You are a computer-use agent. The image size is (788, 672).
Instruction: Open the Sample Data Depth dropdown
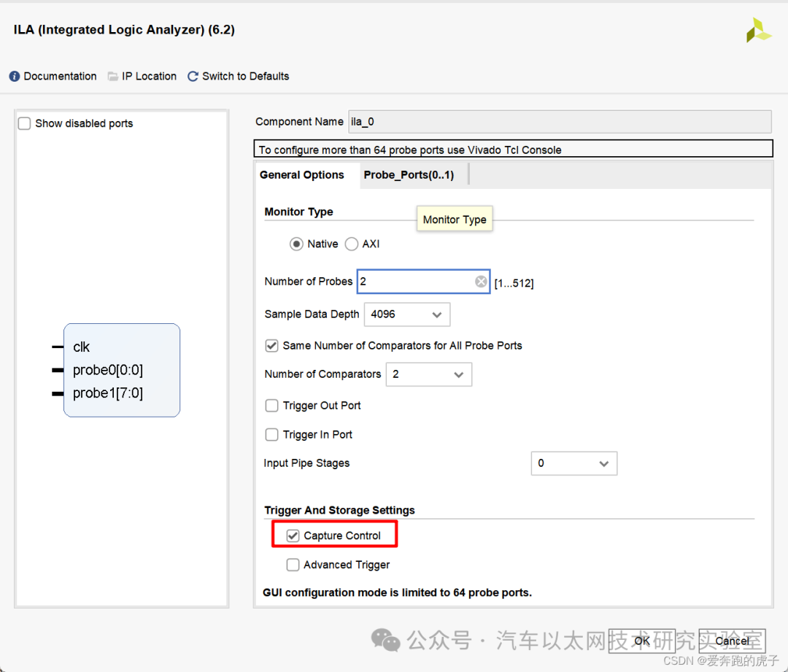tap(407, 314)
